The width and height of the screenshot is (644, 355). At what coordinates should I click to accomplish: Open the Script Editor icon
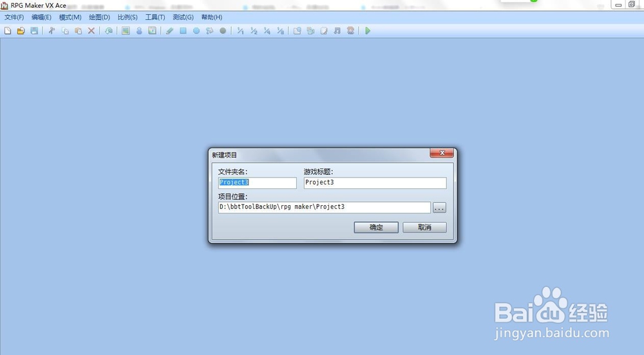coord(324,31)
